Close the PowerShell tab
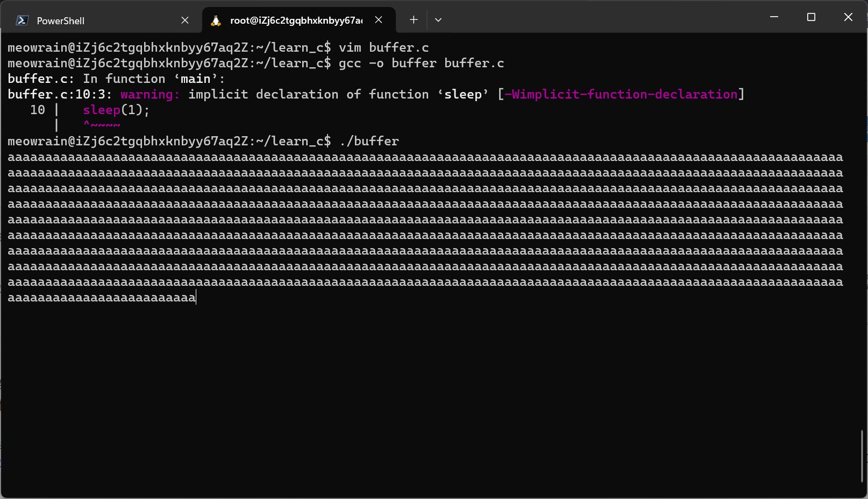 click(x=185, y=20)
